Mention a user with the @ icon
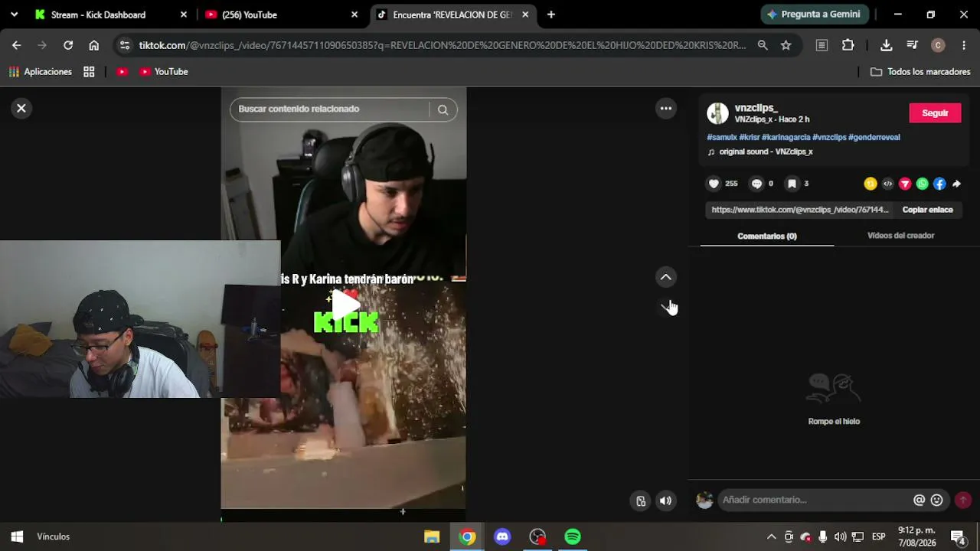This screenshot has width=980, height=551. tap(919, 500)
